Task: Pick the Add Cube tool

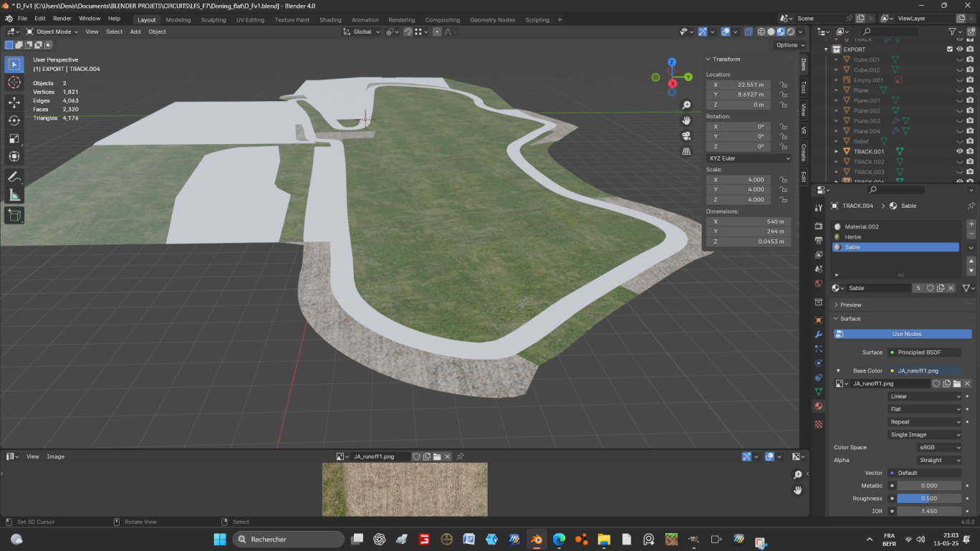Action: 14,215
